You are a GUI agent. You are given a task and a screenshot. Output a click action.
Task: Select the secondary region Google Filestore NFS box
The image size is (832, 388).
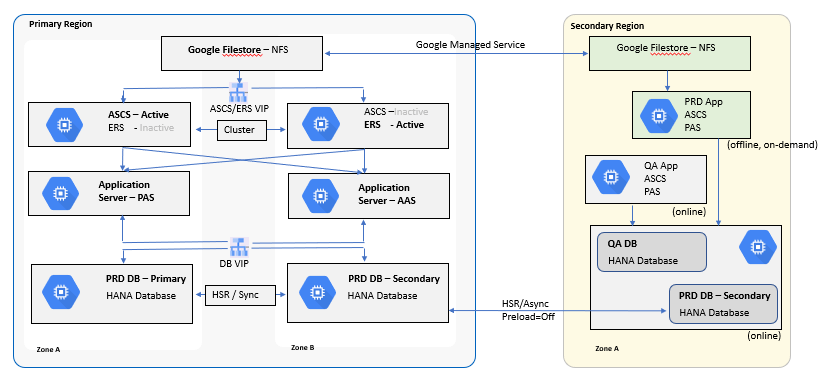(670, 53)
